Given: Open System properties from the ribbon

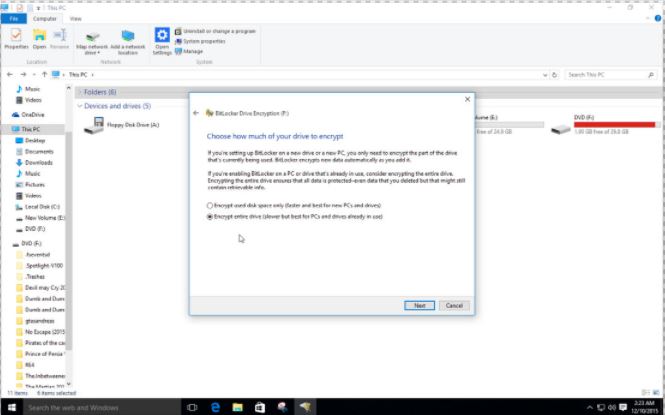Looking at the screenshot, I should point(200,41).
